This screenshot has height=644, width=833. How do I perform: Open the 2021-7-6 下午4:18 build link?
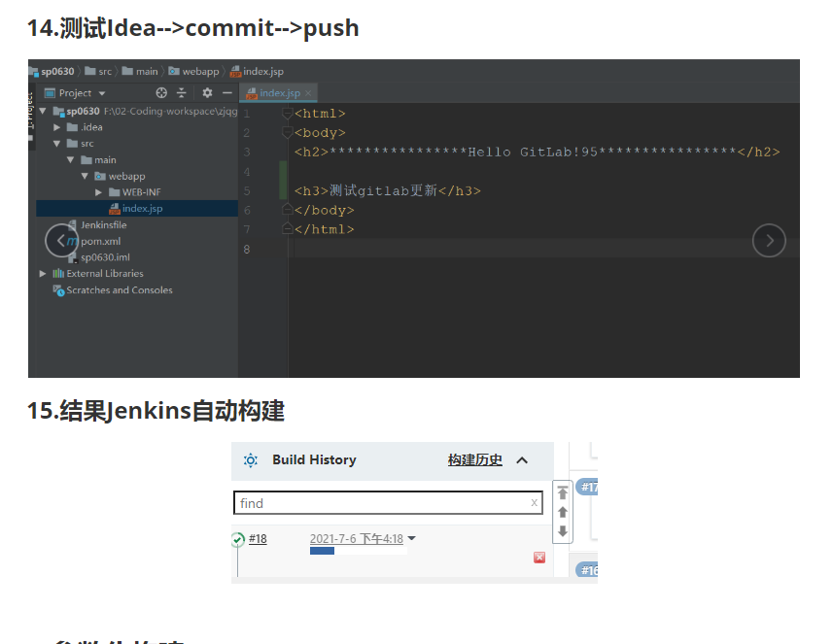point(357,539)
